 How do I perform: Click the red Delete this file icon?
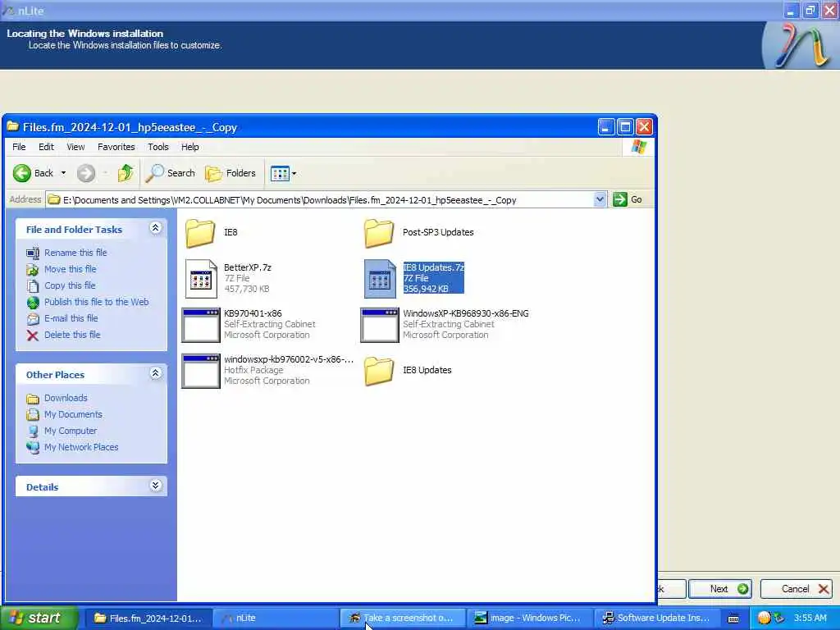pos(33,336)
